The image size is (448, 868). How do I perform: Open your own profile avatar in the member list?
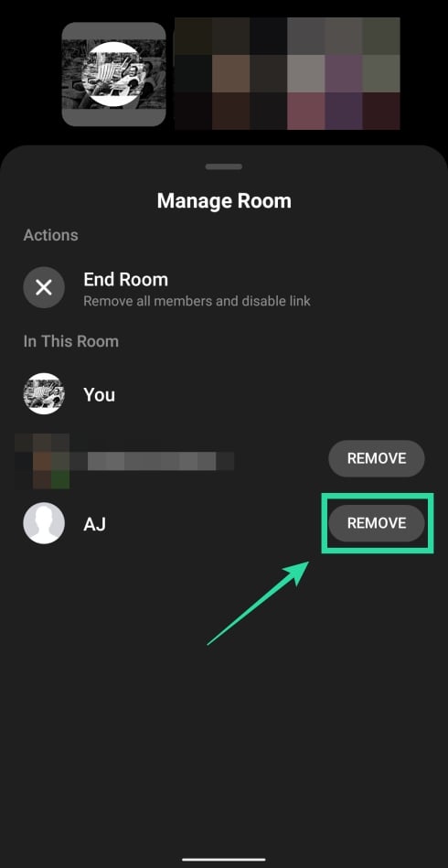point(44,394)
